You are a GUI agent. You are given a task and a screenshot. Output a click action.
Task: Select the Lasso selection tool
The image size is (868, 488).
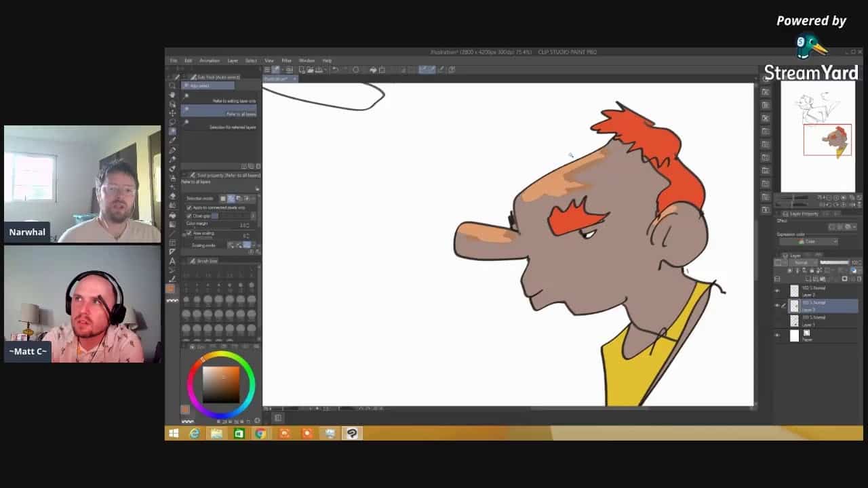point(172,122)
